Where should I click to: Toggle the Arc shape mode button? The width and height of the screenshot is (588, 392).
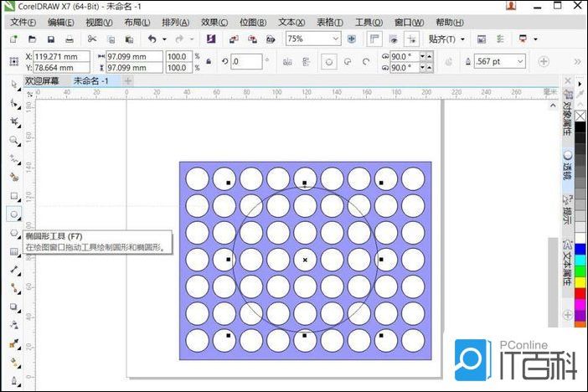pyautogui.click(x=368, y=61)
